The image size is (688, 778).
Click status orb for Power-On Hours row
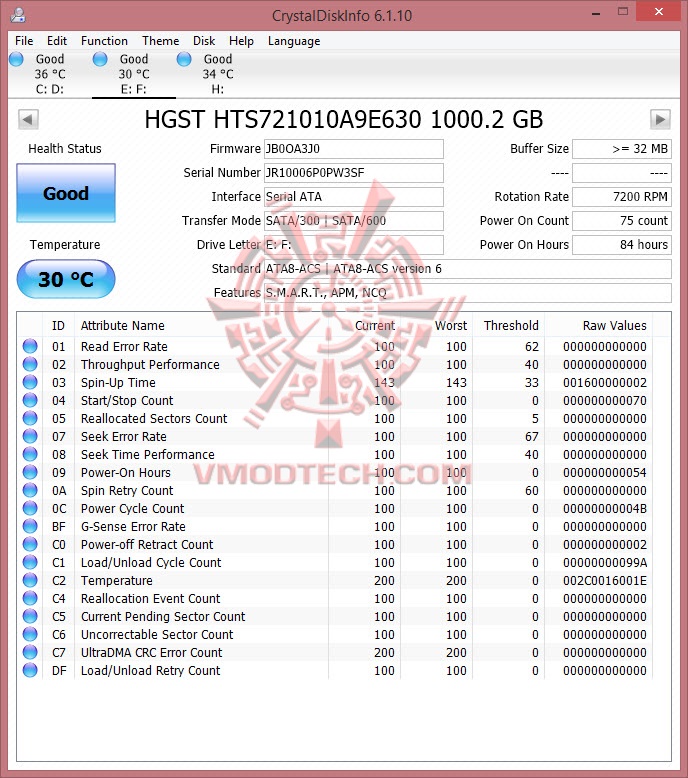[30, 472]
